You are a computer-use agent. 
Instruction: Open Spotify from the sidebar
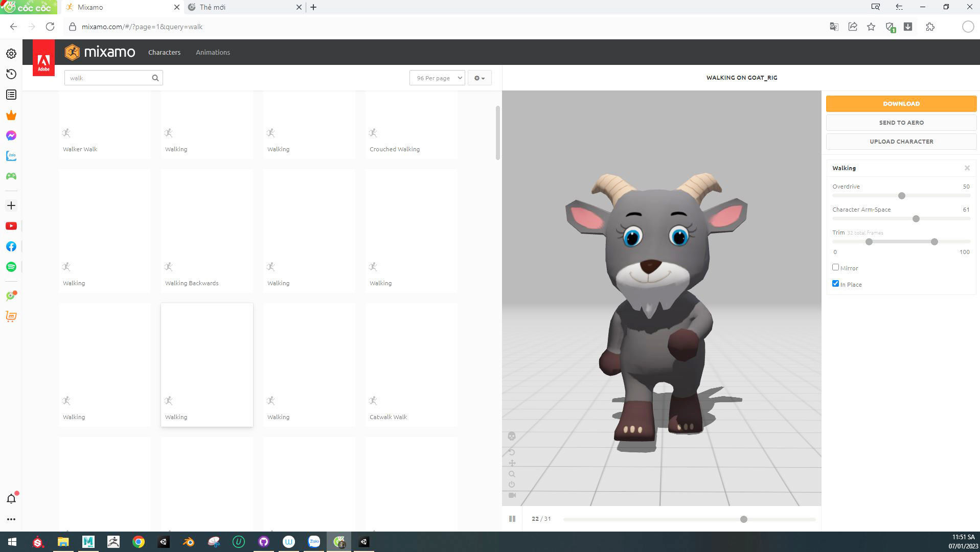[x=11, y=267]
